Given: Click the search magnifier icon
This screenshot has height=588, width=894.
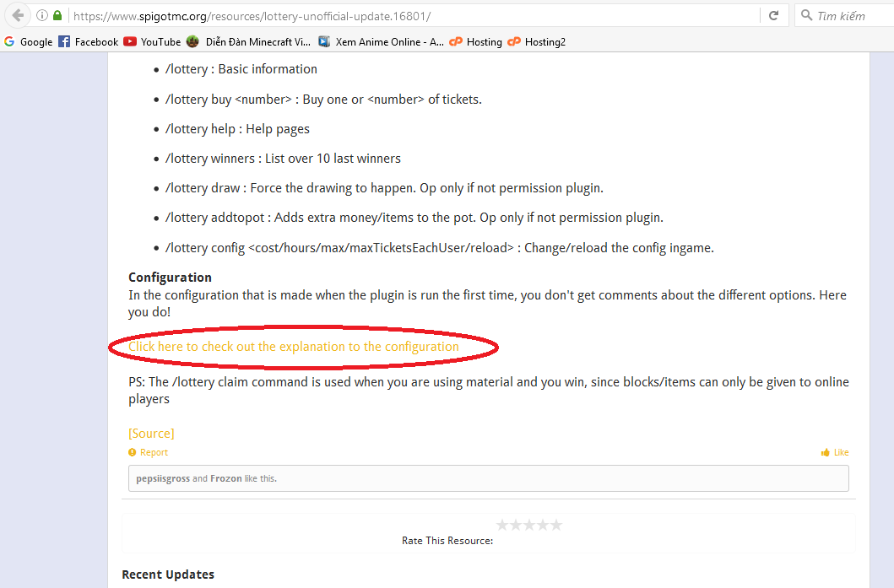Looking at the screenshot, I should tap(806, 15).
